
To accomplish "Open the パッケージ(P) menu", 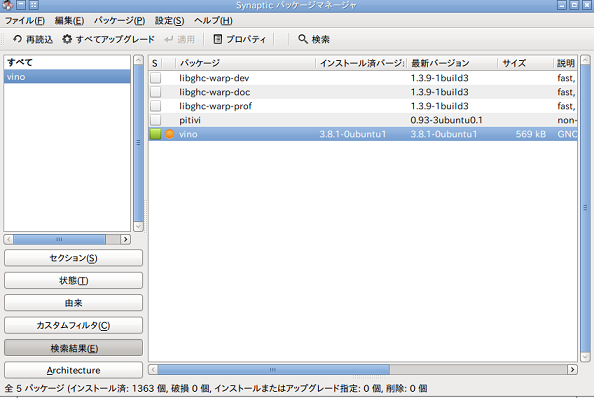I will click(119, 20).
